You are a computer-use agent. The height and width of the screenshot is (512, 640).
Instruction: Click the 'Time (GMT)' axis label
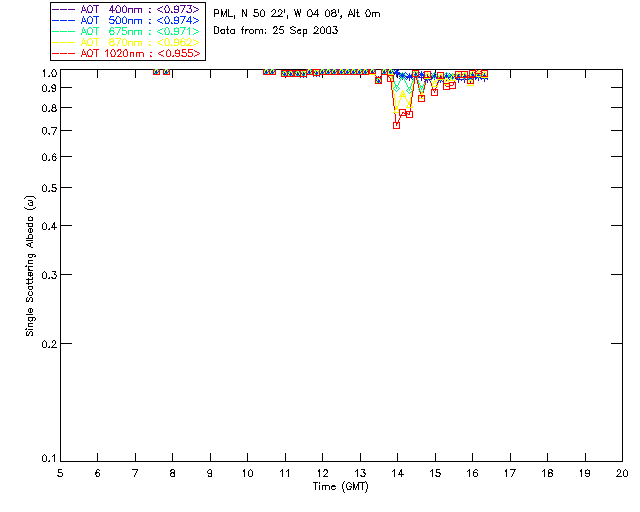tap(340, 487)
